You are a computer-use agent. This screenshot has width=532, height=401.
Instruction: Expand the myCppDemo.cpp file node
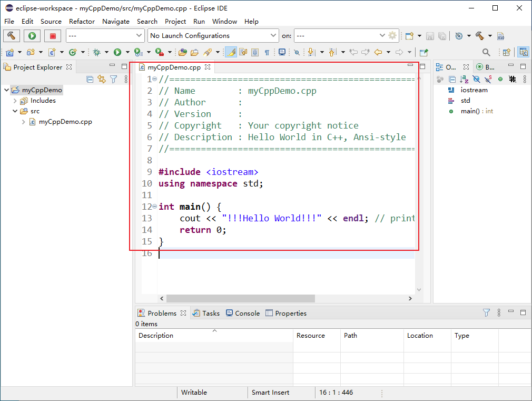[x=23, y=122]
